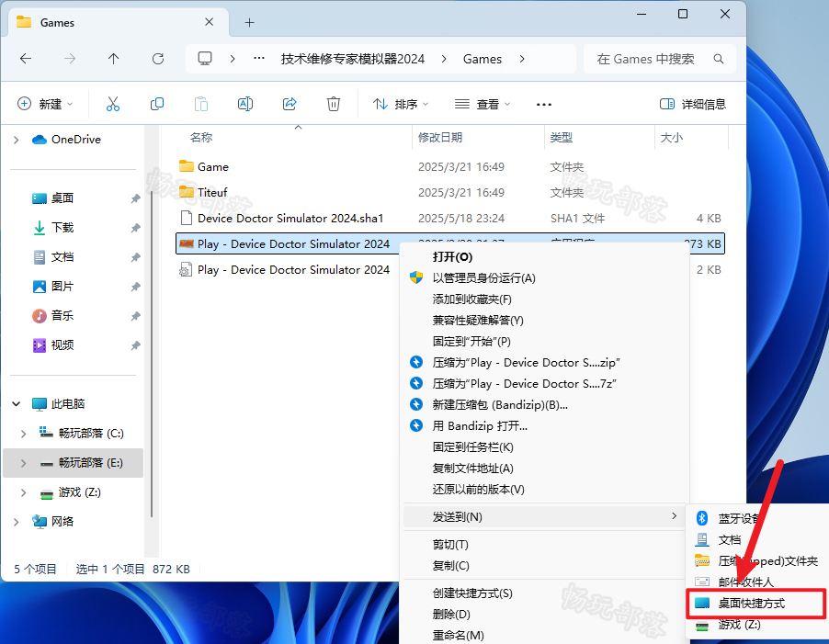Go up one folder level
This screenshot has width=829, height=644.
[114, 59]
